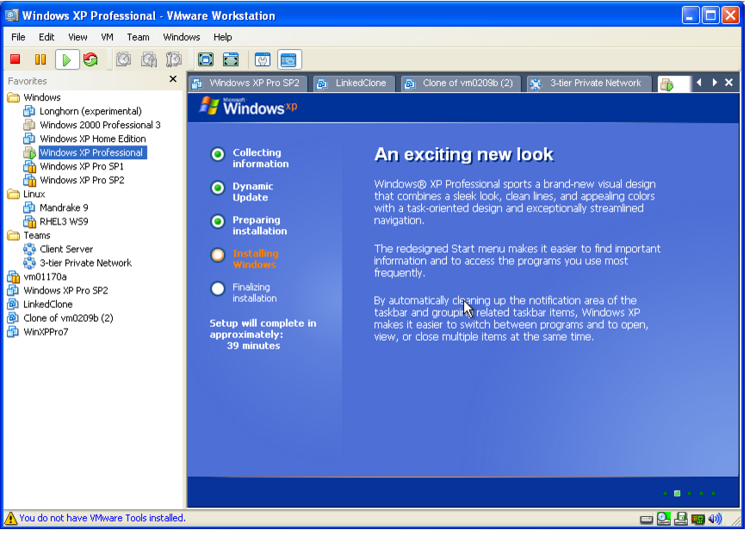Reset the virtual machine with the red-green arrows icon
The width and height of the screenshot is (756, 536).
[x=90, y=59]
